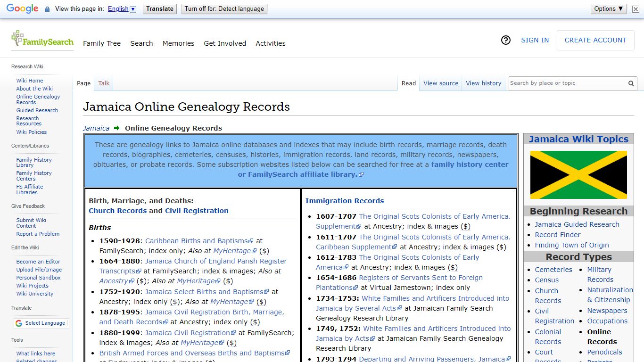Open the Memories menu
644x362 pixels.
[x=178, y=43]
